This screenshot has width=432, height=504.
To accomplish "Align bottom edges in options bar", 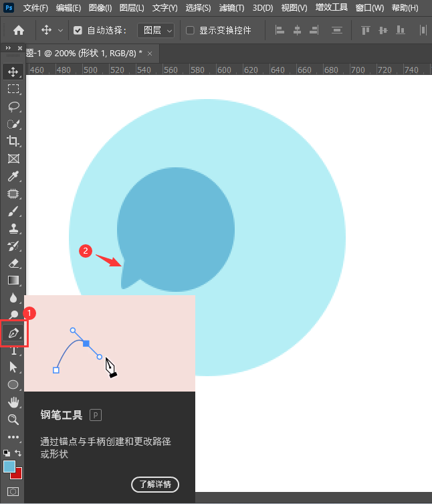I will [x=400, y=30].
